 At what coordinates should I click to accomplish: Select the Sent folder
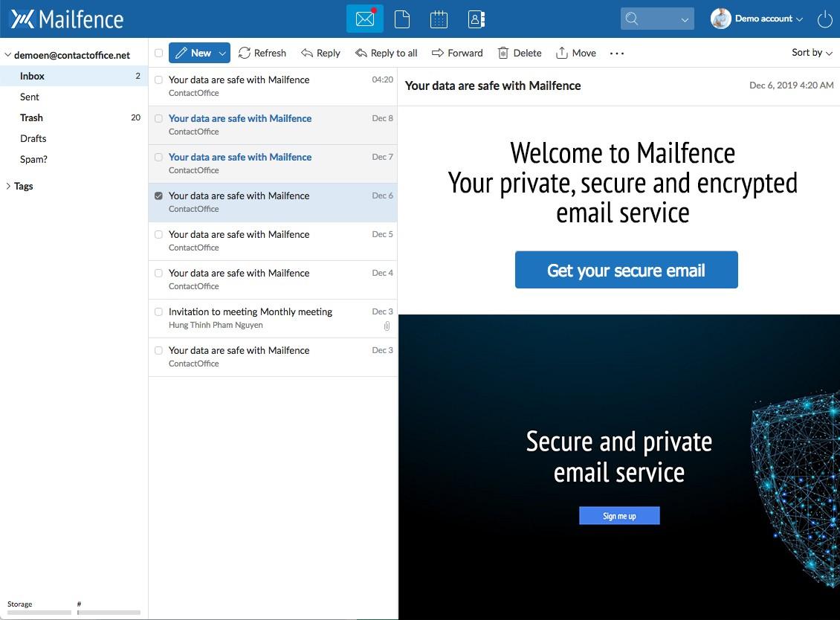(74, 97)
